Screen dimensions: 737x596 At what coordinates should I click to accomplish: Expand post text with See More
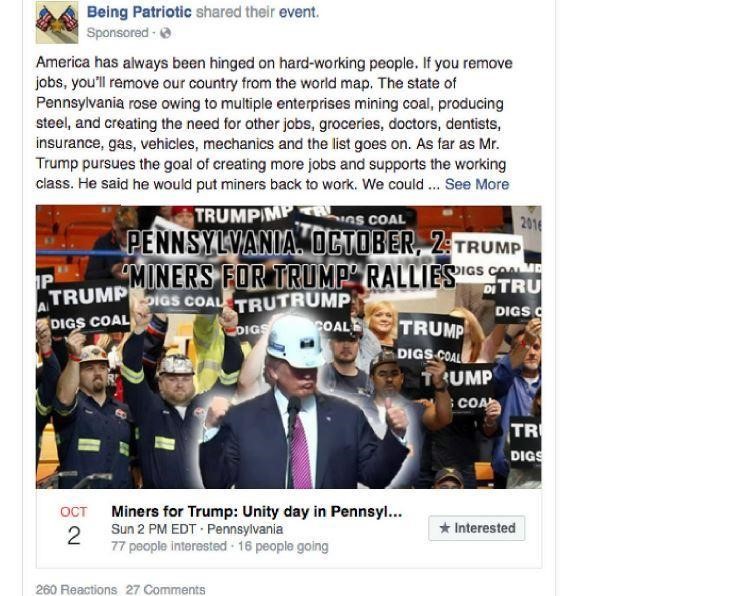(477, 184)
